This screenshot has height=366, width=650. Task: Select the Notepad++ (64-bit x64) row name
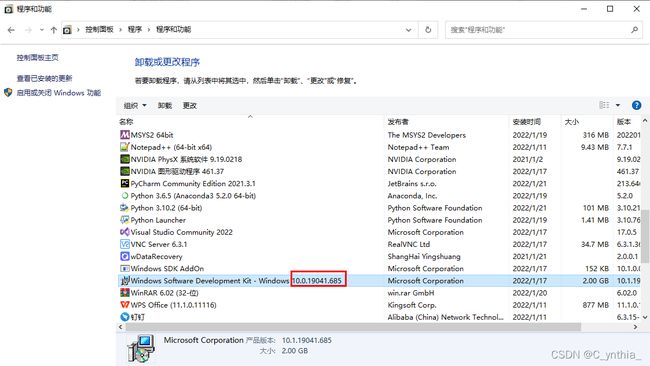click(171, 147)
